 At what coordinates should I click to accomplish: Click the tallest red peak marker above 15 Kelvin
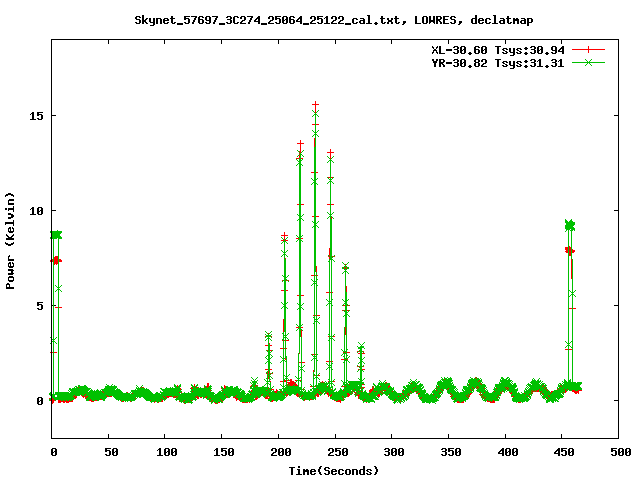coord(316,105)
